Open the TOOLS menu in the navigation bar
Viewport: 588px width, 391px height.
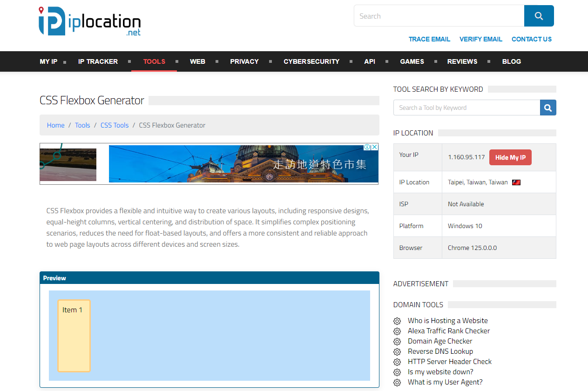[x=154, y=61]
